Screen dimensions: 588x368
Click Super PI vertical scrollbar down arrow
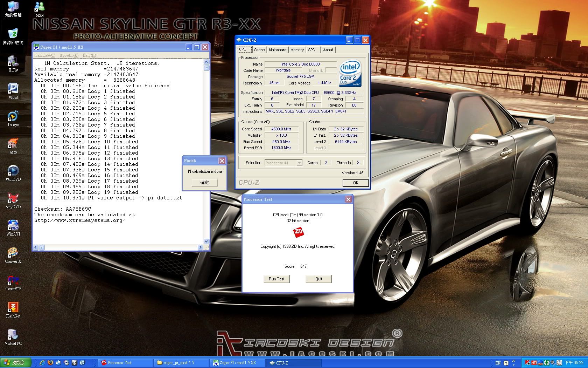[206, 241]
